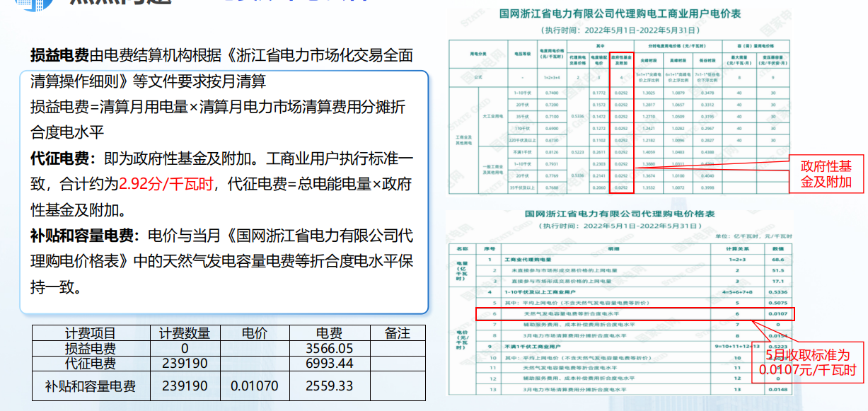
Task: Click the unit note '单位：亿千瓦时，元/千瓦时'
Action: click(753, 236)
